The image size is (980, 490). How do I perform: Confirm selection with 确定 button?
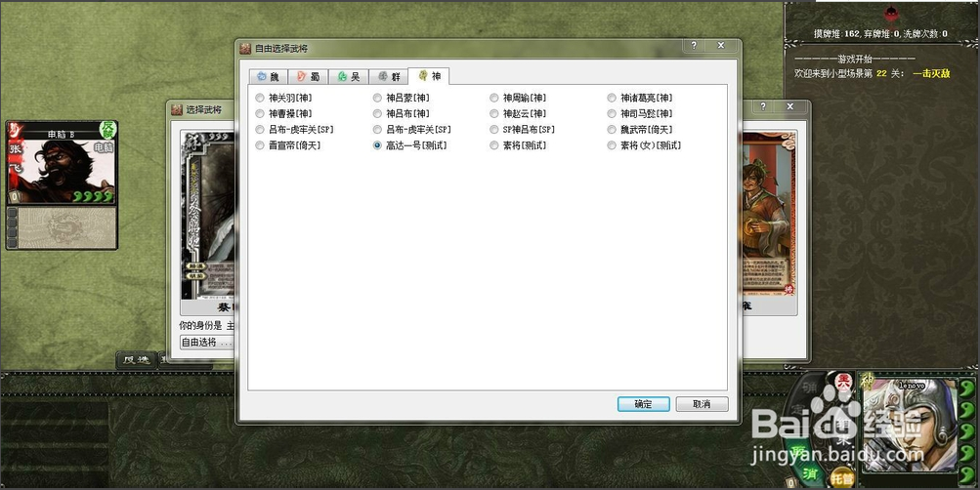tap(644, 404)
